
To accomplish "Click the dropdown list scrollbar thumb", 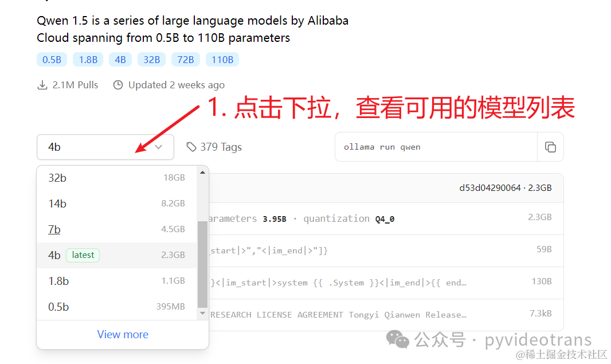I will click(x=202, y=265).
